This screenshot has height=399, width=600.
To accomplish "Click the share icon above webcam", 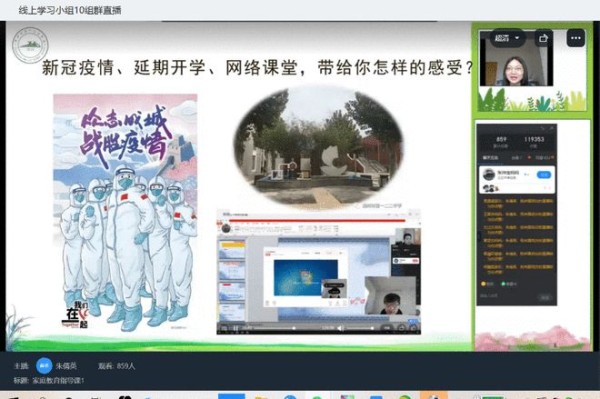I will point(543,38).
